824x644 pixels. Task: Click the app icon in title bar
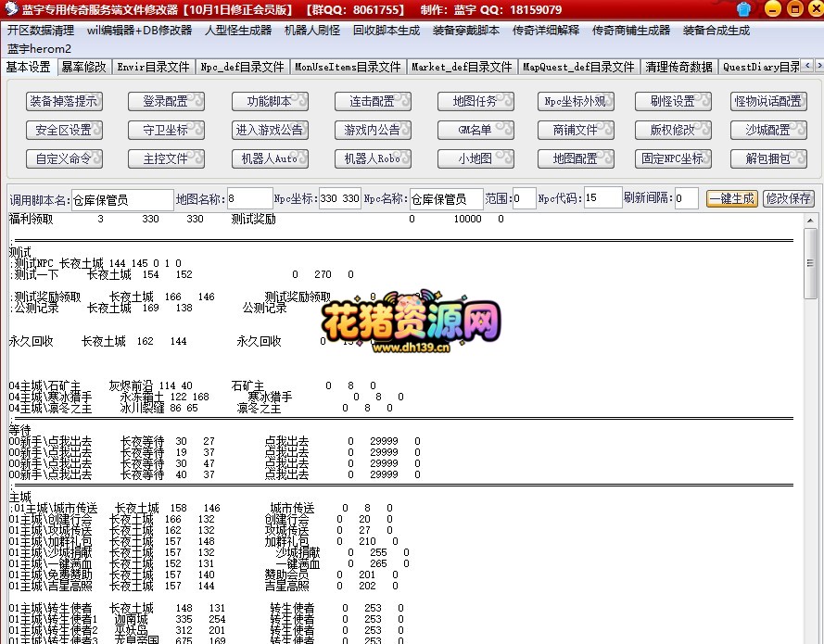tap(10, 8)
